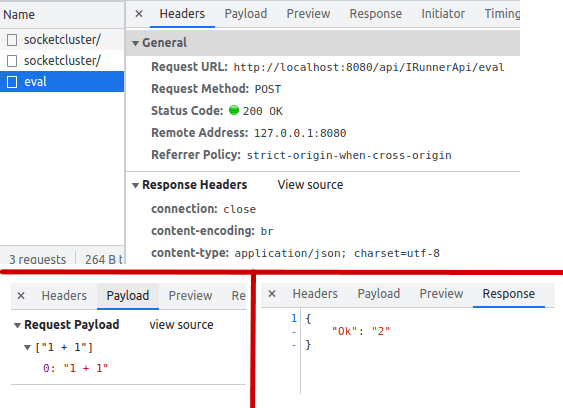Click the green status code indicator dot
Viewport: 563px width, 408px height.
pyautogui.click(x=234, y=110)
